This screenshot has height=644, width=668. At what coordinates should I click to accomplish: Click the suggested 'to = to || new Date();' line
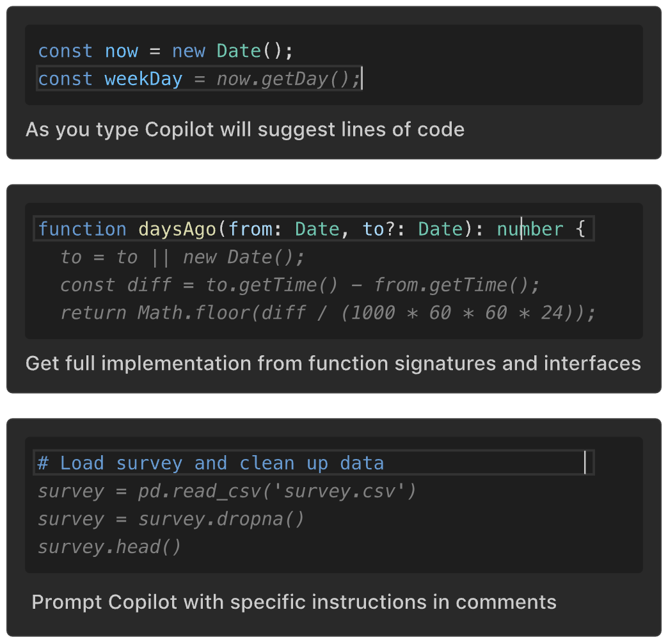182,257
